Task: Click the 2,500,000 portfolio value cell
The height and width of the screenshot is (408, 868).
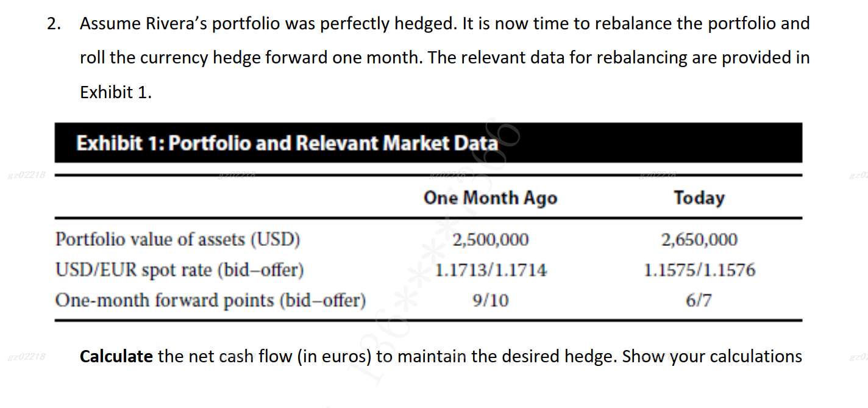Action: 491,240
